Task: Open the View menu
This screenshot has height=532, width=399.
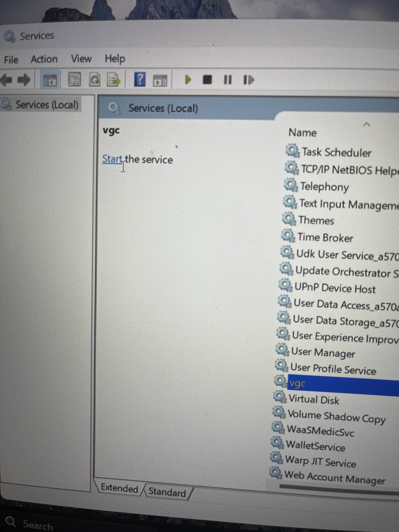Action: pyautogui.click(x=81, y=59)
